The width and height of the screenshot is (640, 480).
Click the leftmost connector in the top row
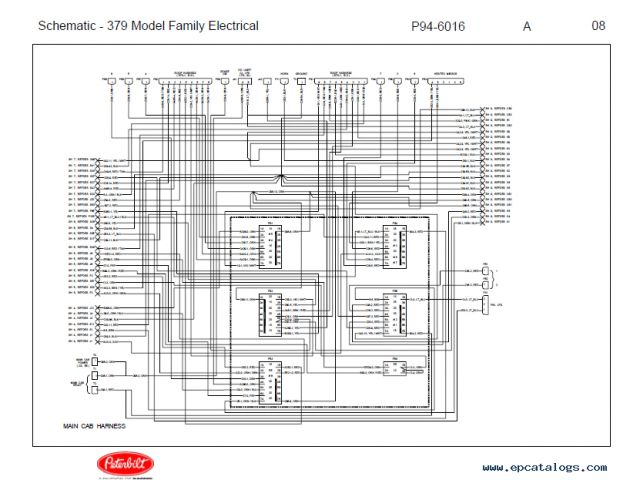coord(110,80)
